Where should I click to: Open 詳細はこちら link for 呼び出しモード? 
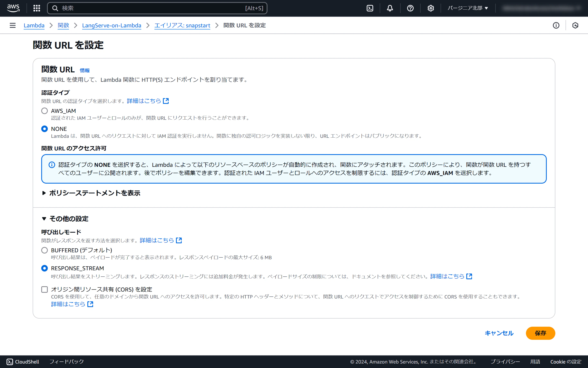point(157,240)
